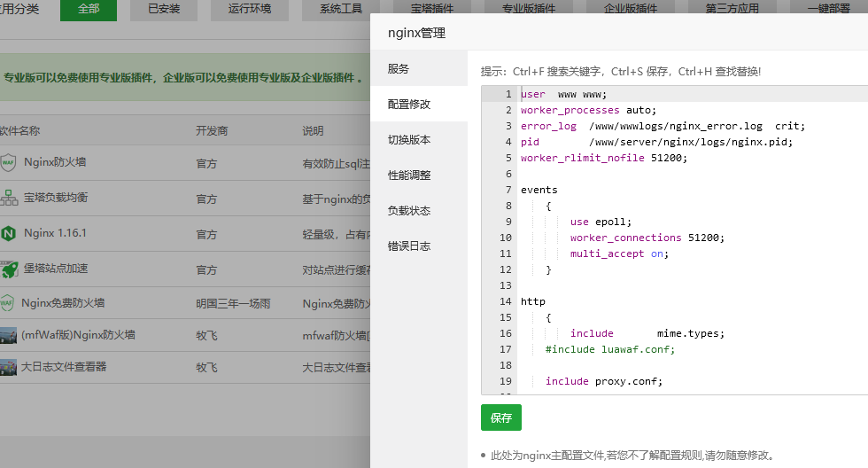Click the 开发商 column header
Screen dimensions: 868x468
(212, 130)
